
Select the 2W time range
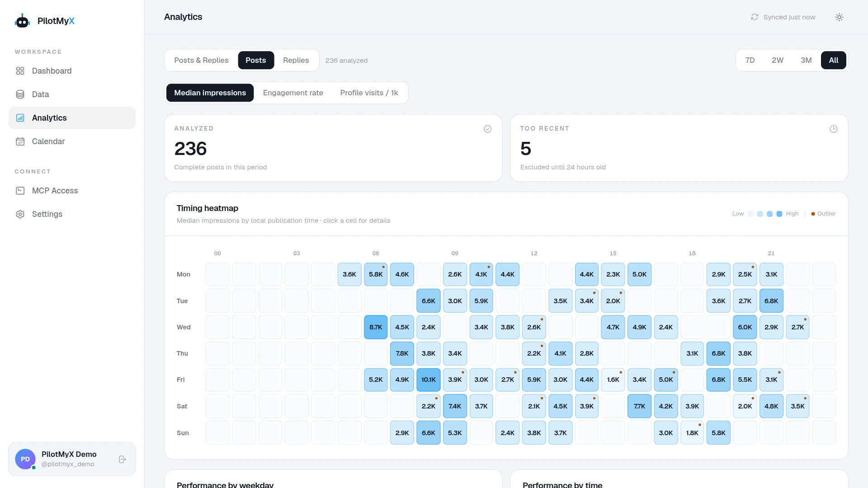coord(778,61)
